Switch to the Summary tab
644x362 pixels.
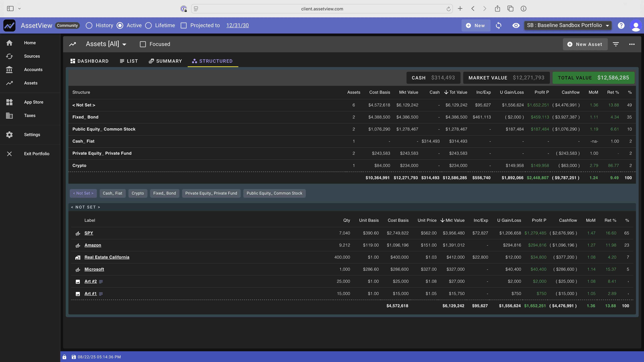point(165,61)
